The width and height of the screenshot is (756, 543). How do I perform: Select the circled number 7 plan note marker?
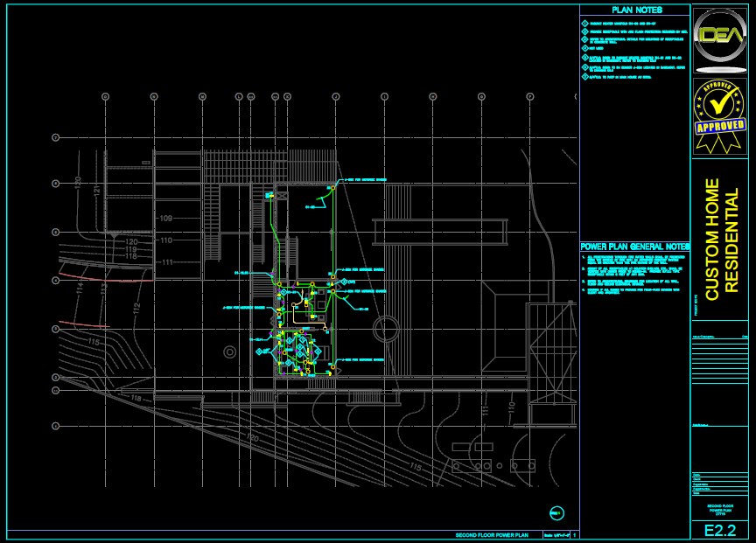click(x=584, y=77)
